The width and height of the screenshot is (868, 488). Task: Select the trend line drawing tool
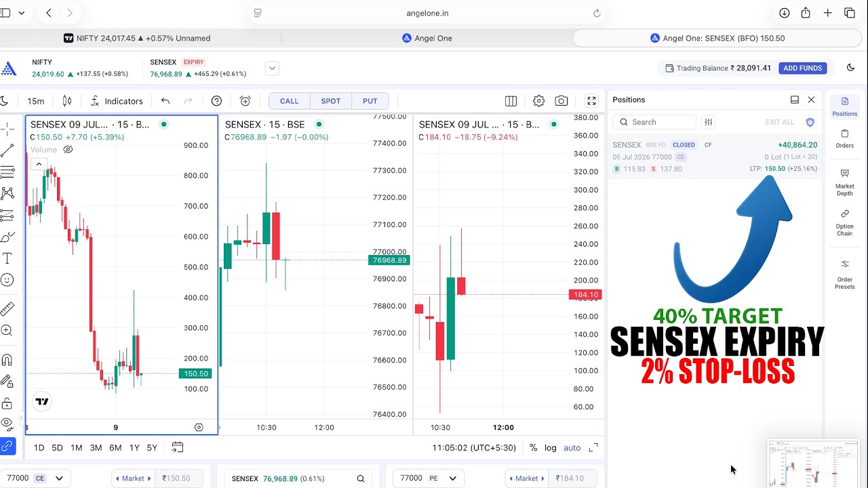(x=7, y=150)
